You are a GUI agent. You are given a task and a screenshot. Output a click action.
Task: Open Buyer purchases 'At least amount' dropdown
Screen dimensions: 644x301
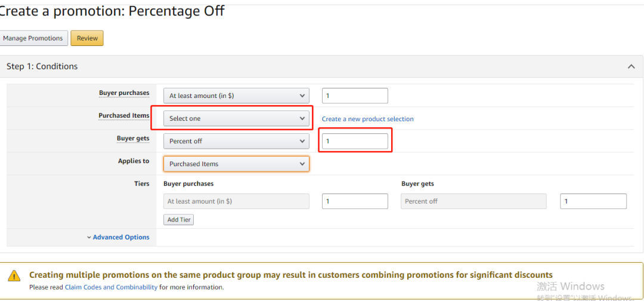[236, 96]
